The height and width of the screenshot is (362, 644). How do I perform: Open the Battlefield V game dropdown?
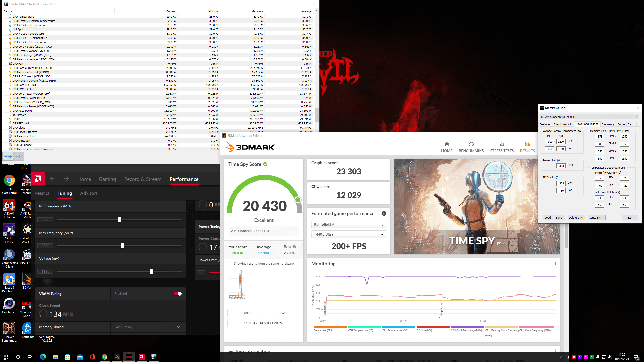coord(349,225)
